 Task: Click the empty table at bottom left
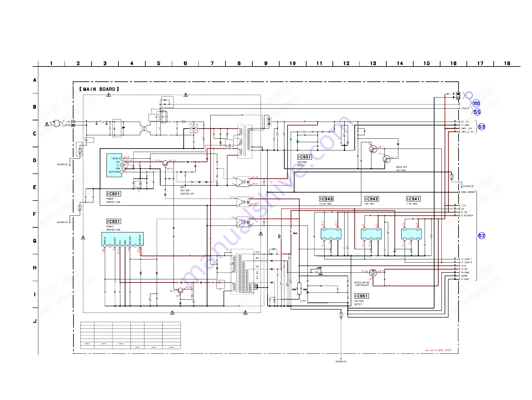click(x=130, y=335)
